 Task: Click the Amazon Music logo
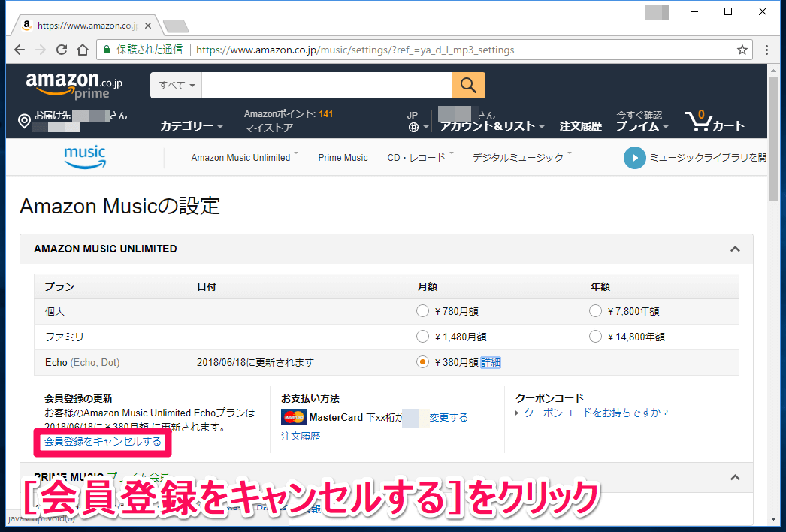coord(84,157)
